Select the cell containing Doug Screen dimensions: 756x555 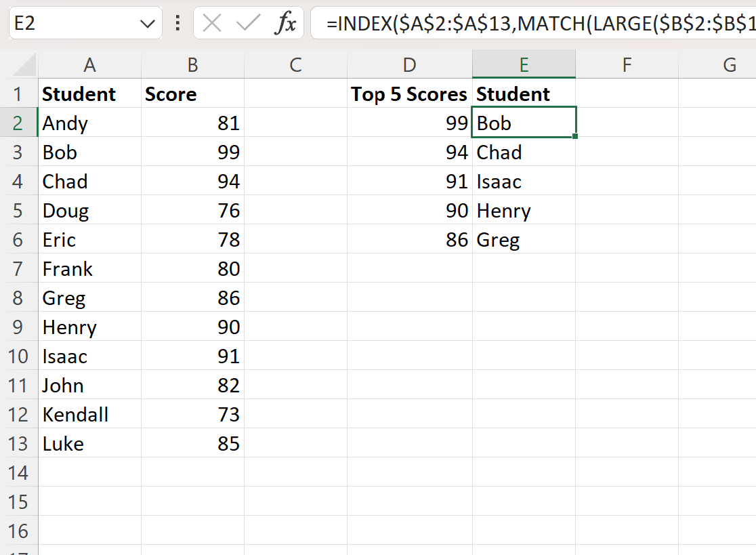tap(89, 210)
